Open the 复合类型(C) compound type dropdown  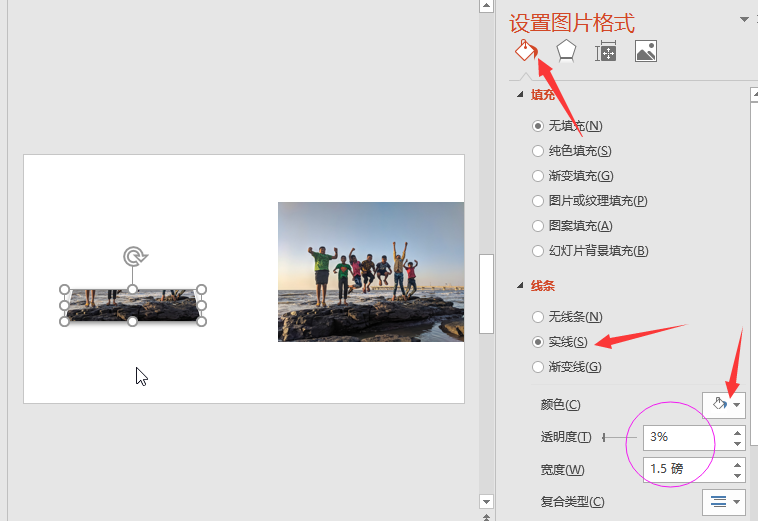(x=724, y=502)
